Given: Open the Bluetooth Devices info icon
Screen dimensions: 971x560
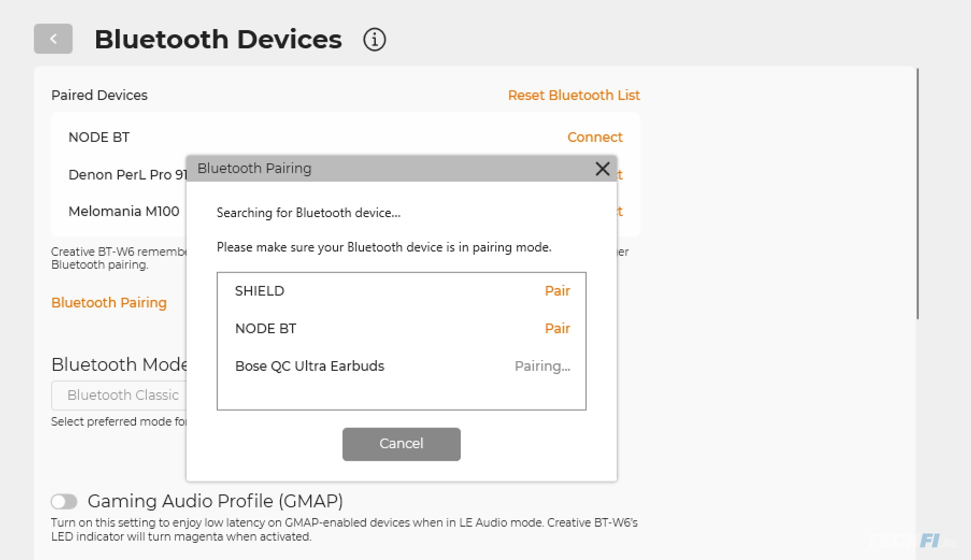Looking at the screenshot, I should pos(375,39).
